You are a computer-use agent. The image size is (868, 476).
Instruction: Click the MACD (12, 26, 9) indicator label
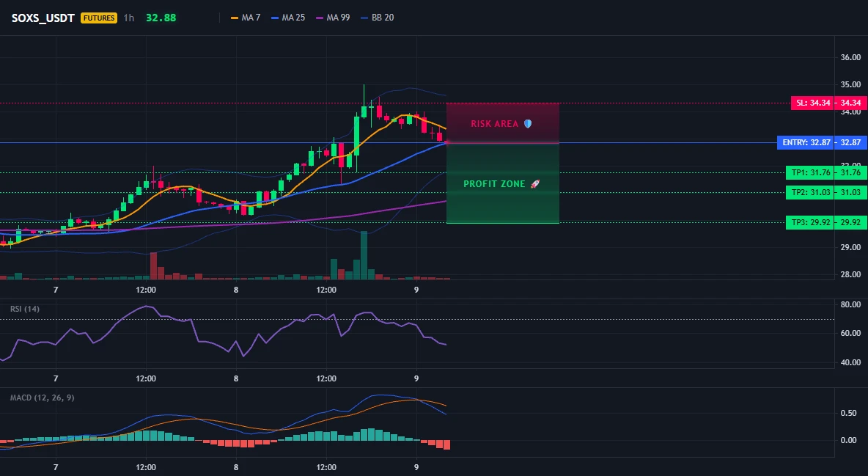[42, 398]
